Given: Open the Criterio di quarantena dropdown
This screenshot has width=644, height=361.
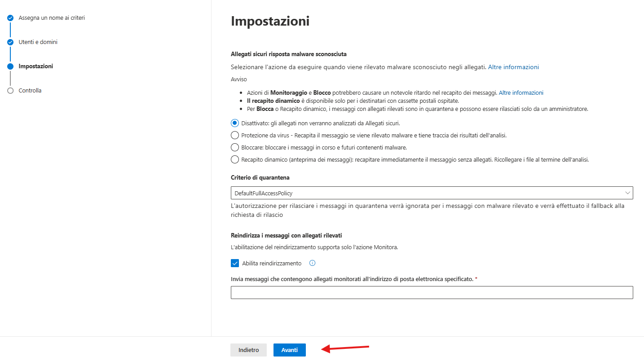Looking at the screenshot, I should pyautogui.click(x=432, y=193).
